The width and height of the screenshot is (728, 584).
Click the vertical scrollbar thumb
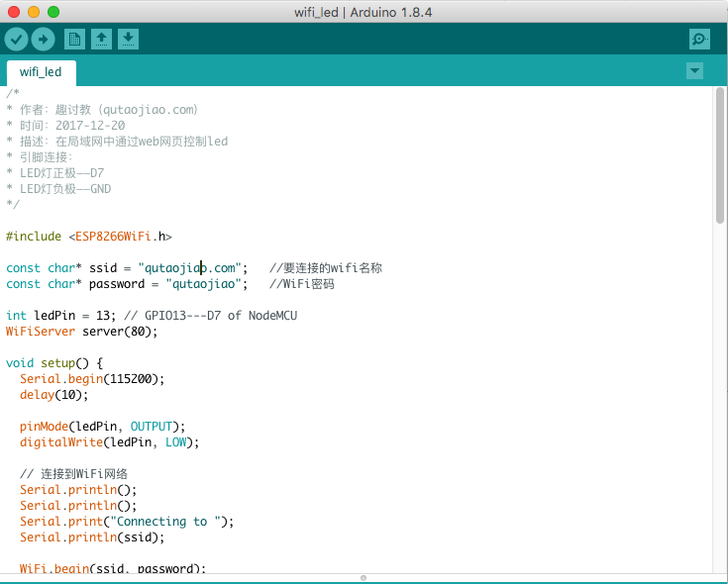pos(720,155)
